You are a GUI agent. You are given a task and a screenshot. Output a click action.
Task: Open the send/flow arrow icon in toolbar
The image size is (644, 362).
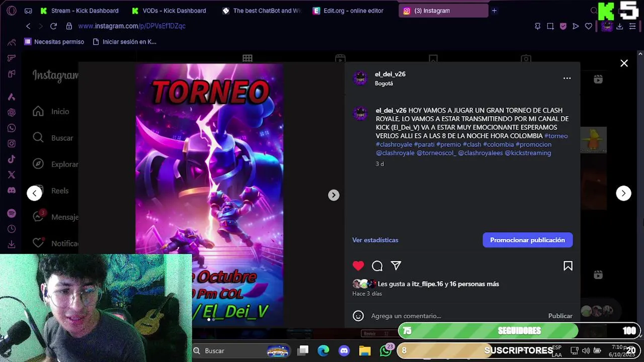pyautogui.click(x=576, y=26)
